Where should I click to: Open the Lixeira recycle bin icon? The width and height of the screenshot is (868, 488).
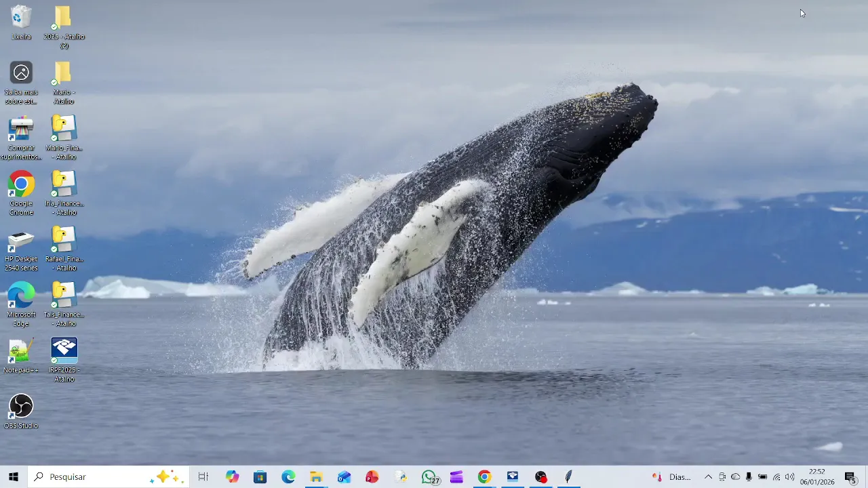[x=21, y=22]
